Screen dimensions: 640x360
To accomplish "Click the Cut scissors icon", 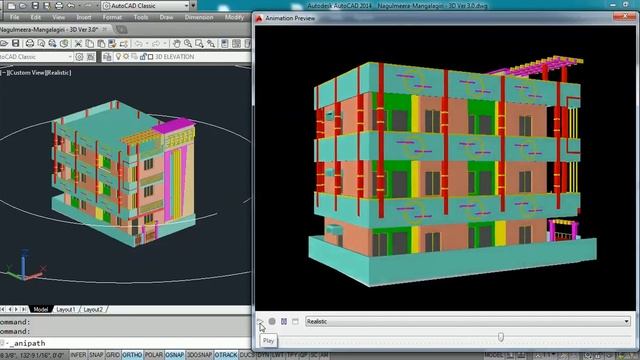I will point(78,43).
